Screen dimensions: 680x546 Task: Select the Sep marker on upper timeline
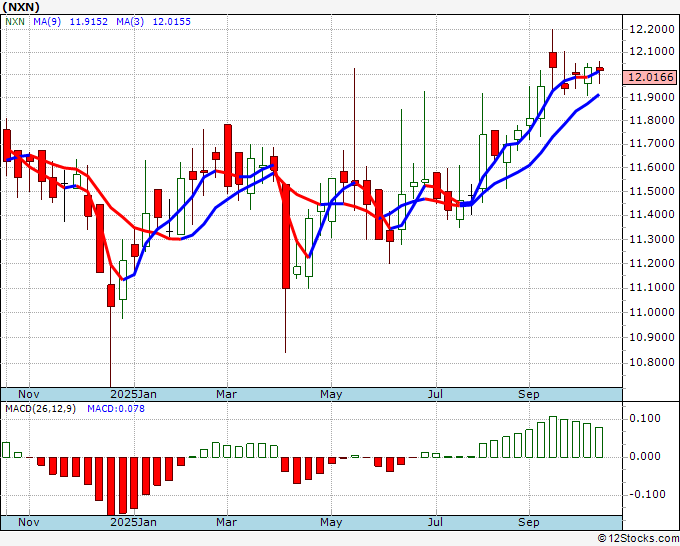pyautogui.click(x=529, y=394)
